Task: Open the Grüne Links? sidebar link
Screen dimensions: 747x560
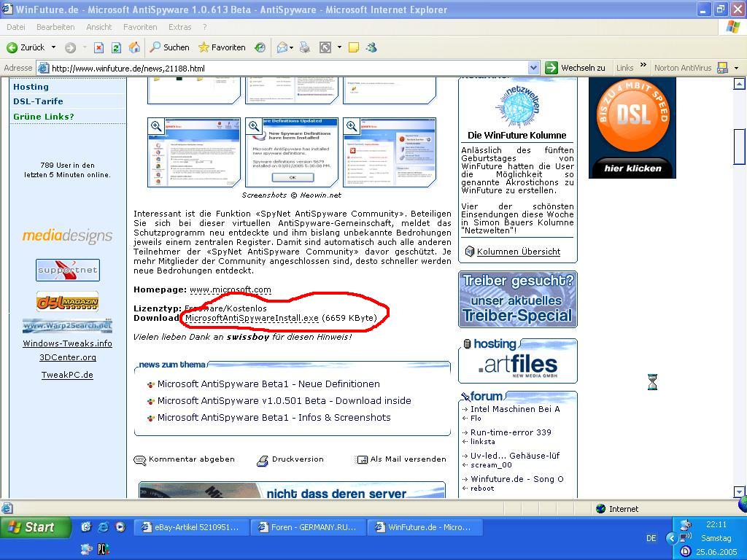Action: coord(44,117)
